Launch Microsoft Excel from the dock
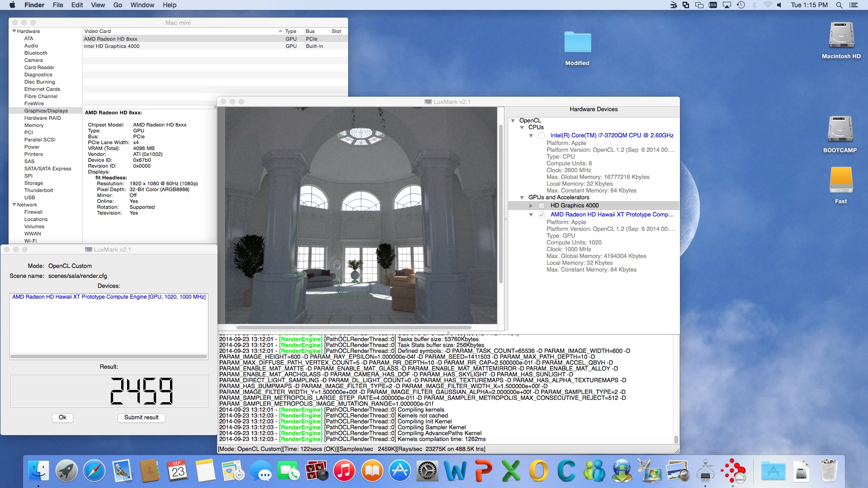This screenshot has height=488, width=868. tap(511, 471)
